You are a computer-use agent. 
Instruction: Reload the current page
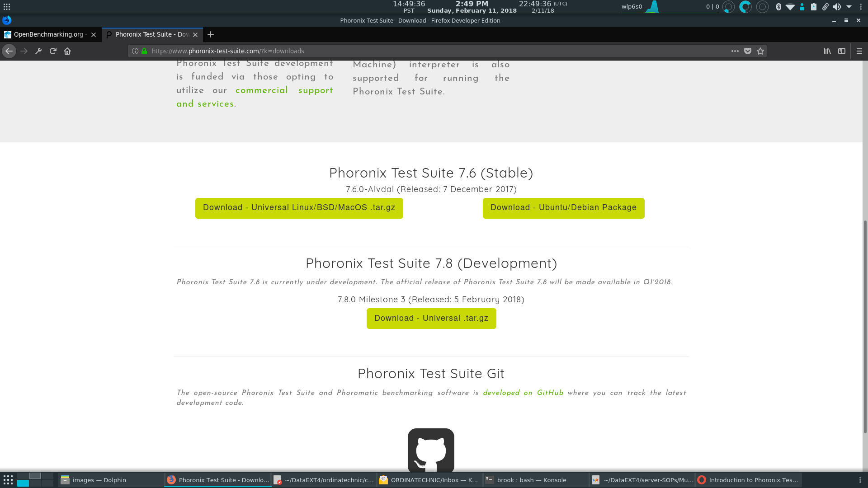pyautogui.click(x=53, y=51)
